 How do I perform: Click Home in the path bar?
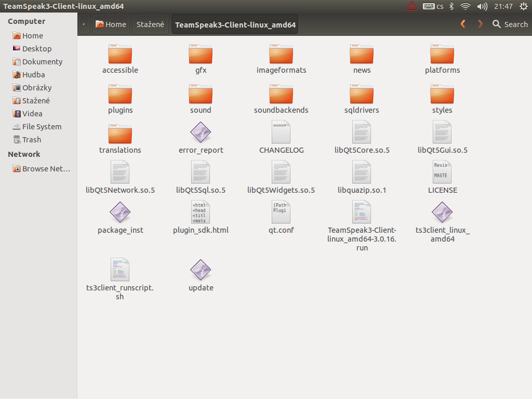[111, 24]
